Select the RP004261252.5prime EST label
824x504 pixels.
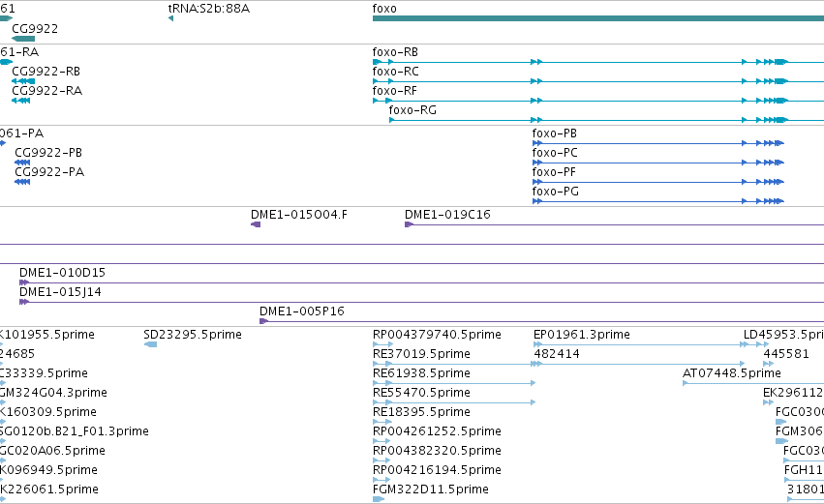pyautogui.click(x=437, y=431)
